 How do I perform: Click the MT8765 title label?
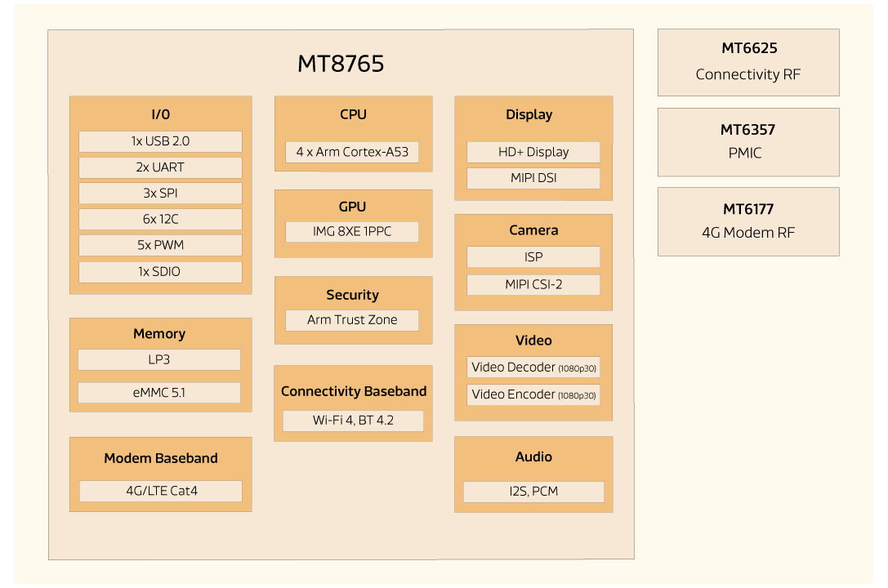342,63
